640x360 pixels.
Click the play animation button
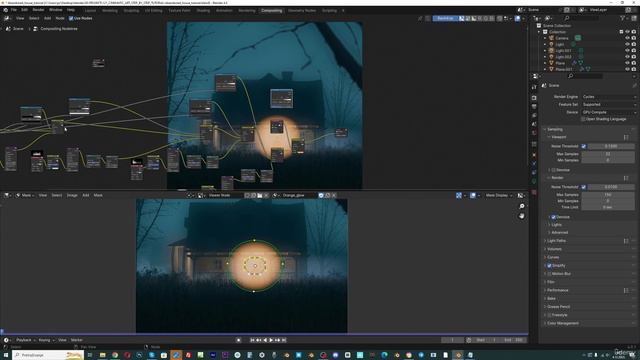tap(271, 340)
